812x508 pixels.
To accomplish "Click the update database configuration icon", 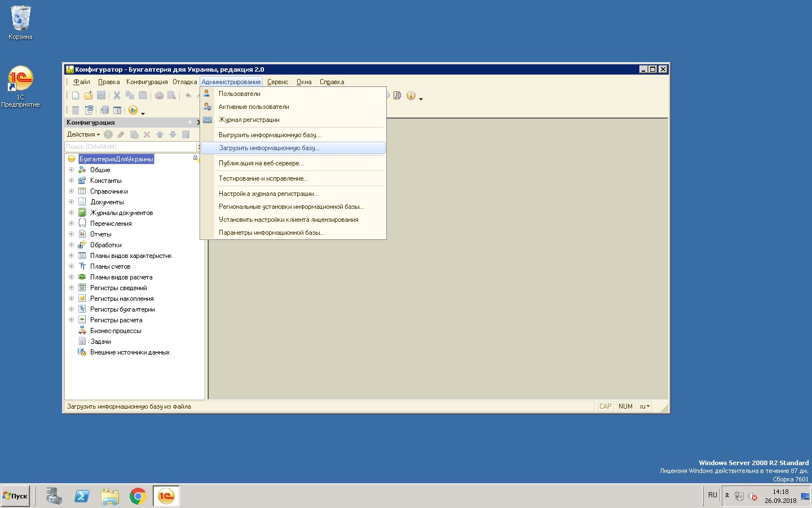I will tap(104, 110).
